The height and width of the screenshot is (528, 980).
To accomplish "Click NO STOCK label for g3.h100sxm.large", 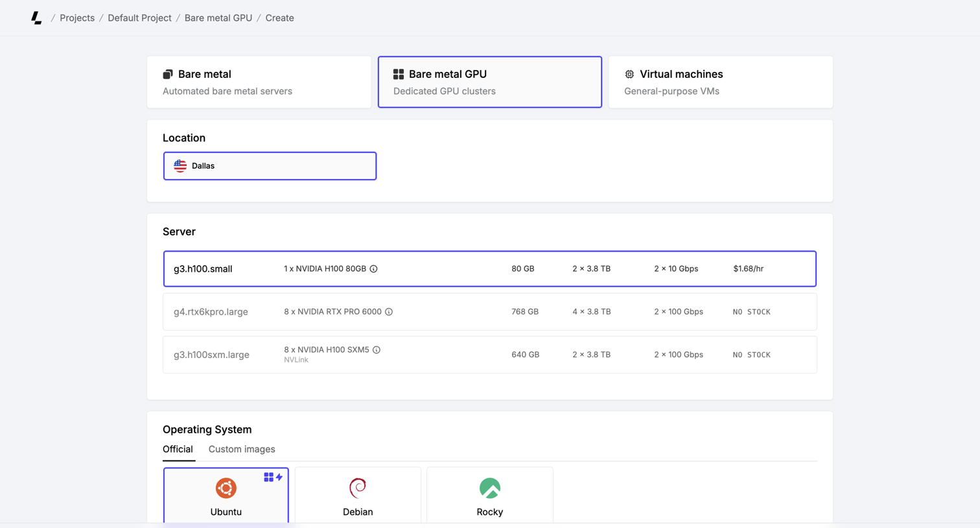I will click(x=752, y=355).
